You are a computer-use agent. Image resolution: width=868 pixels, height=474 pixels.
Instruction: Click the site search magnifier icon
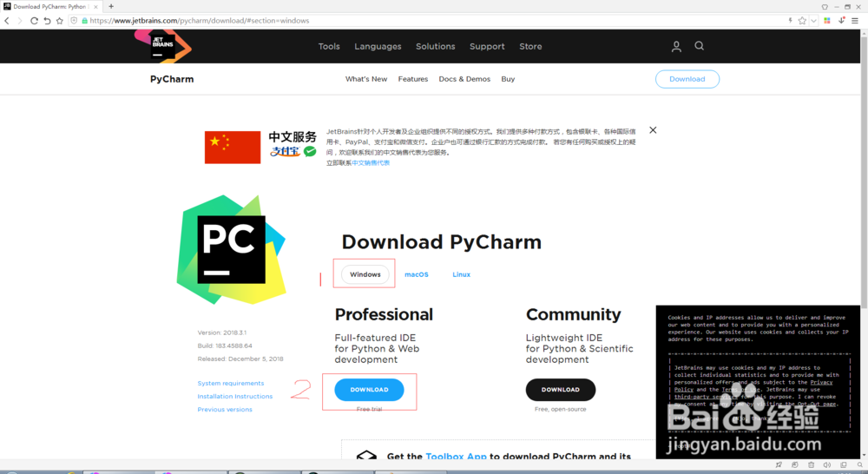(x=699, y=46)
